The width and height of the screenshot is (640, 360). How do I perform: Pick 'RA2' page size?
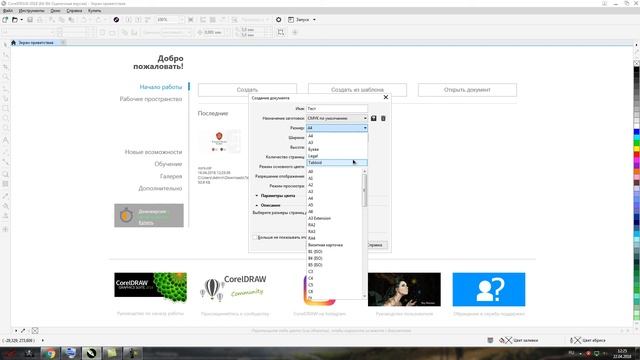335,225
